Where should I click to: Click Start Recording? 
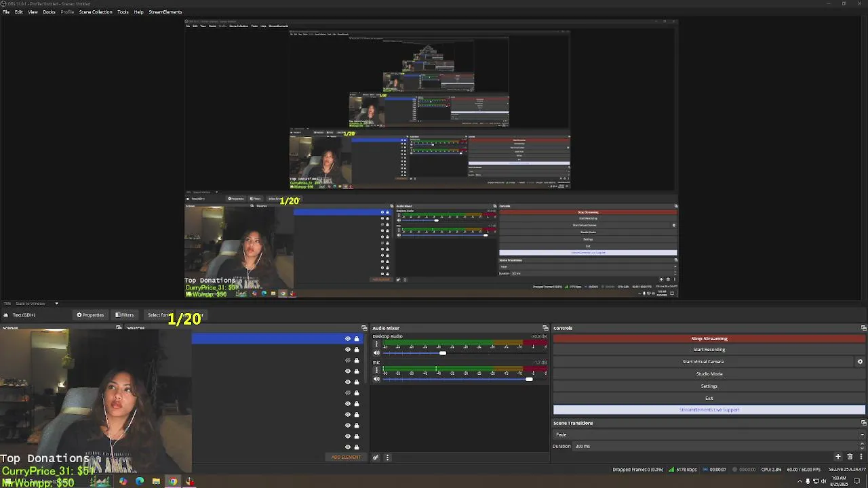709,350
